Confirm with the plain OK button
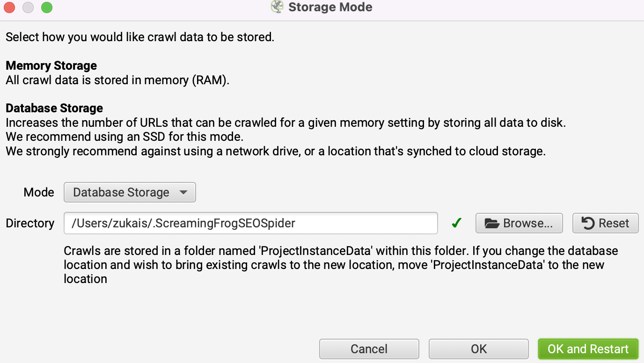The width and height of the screenshot is (644, 363). coord(478,349)
